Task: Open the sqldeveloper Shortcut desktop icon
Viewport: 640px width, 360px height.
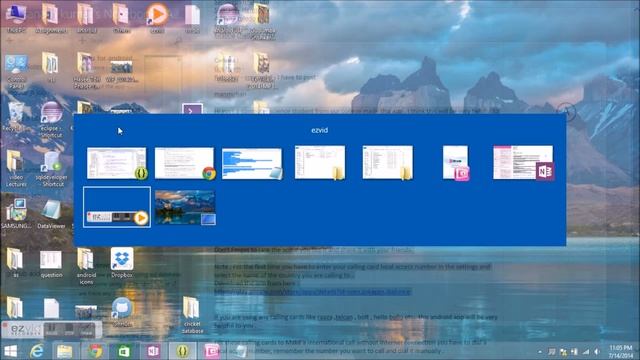Action: (52, 169)
